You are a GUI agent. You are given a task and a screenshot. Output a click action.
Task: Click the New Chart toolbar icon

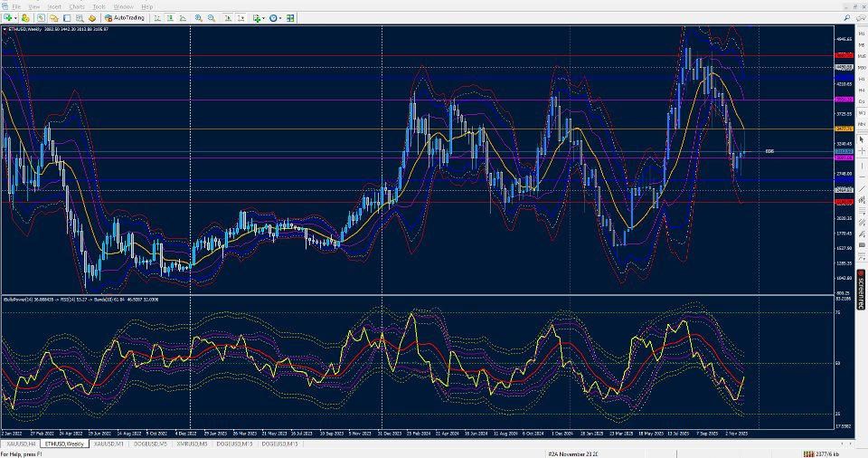pyautogui.click(x=8, y=18)
